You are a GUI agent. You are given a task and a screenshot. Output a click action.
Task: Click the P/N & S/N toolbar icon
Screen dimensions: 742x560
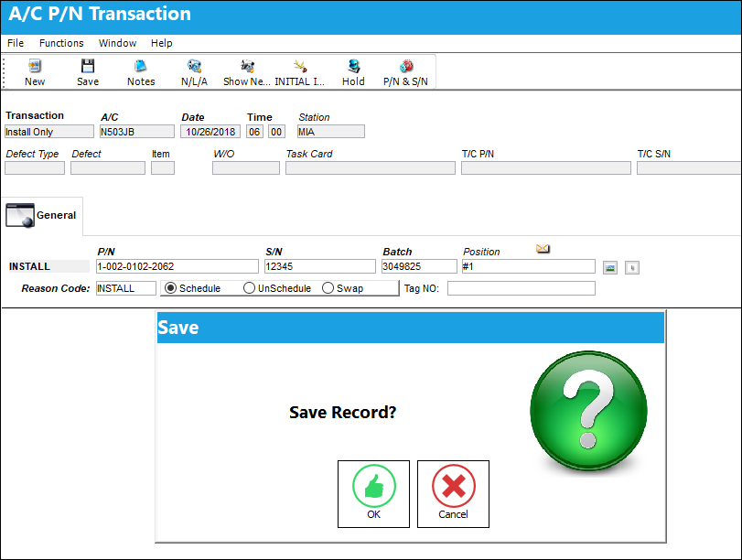click(406, 66)
